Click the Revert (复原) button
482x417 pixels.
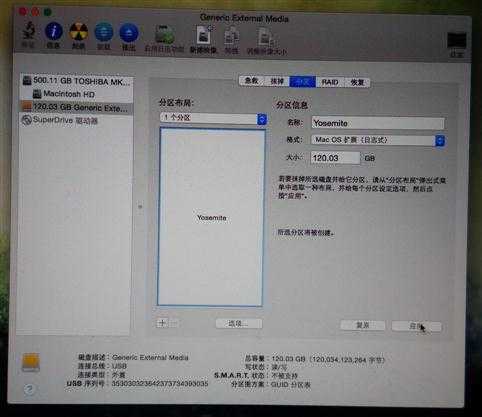[363, 325]
